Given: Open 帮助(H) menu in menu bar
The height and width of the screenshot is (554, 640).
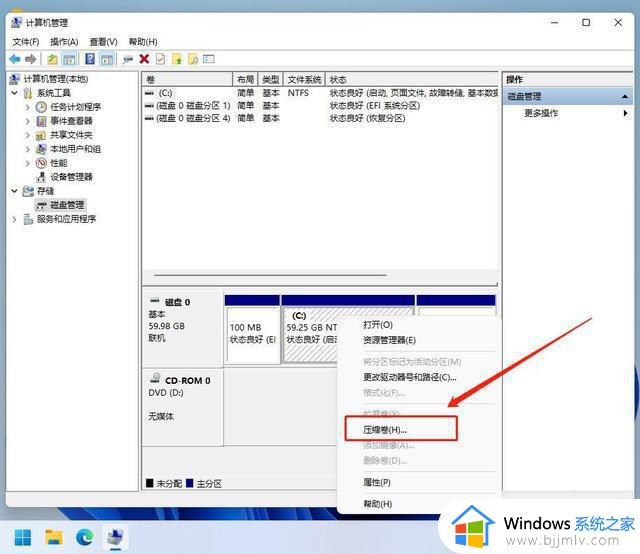Looking at the screenshot, I should [143, 42].
